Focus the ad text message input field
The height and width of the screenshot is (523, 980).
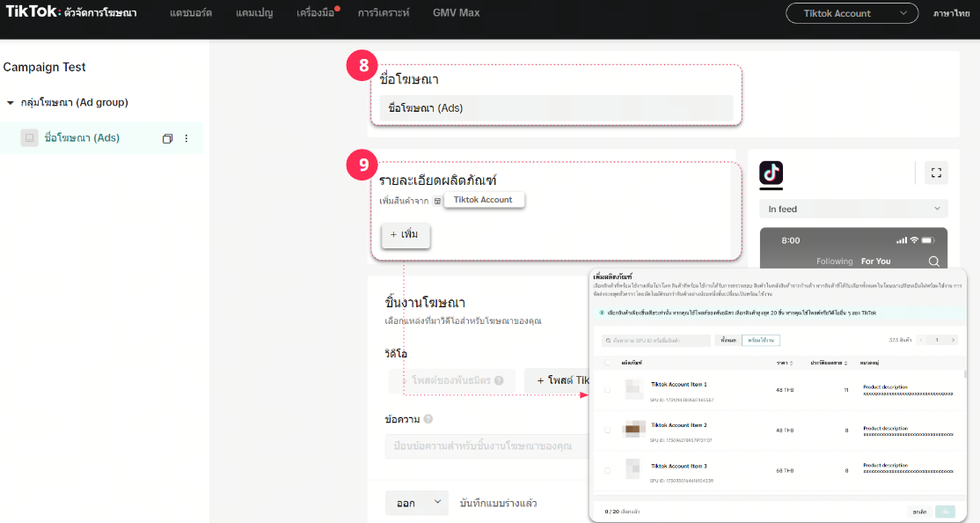(487, 446)
